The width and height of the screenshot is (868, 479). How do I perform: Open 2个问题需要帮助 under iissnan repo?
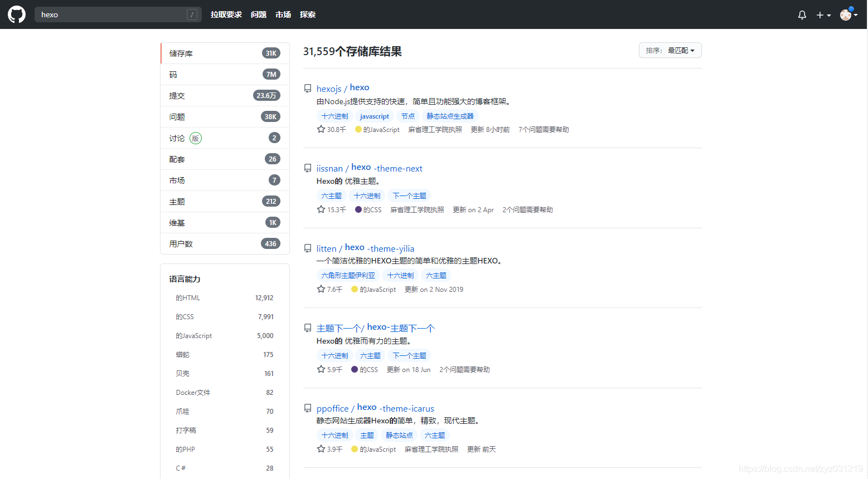click(527, 210)
